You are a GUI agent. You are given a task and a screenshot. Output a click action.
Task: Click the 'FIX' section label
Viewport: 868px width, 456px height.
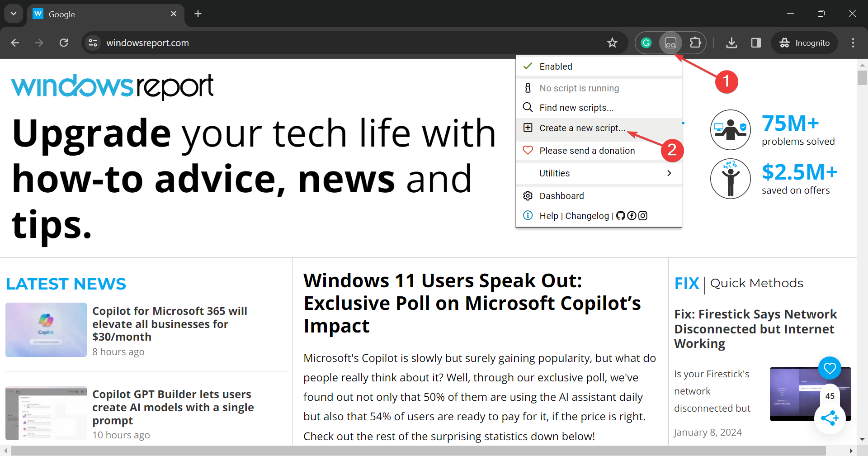[x=687, y=284]
